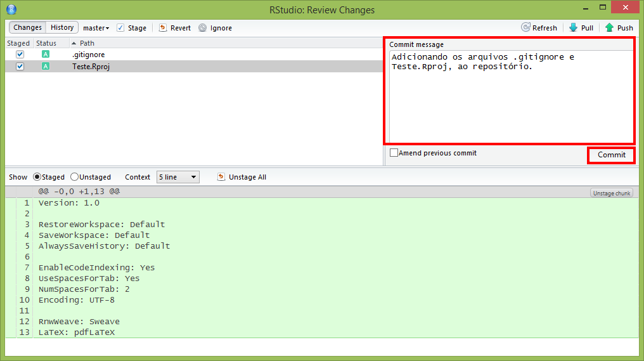Click the Unstage All icon button

(x=221, y=177)
